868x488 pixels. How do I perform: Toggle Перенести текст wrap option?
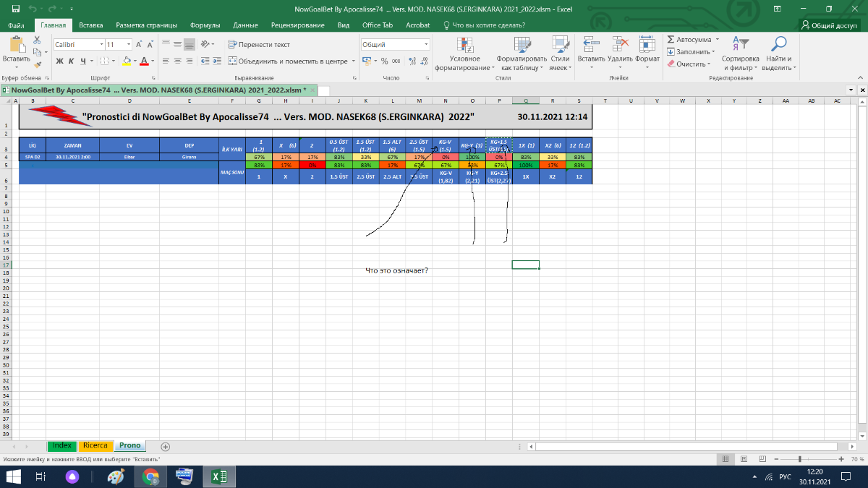[x=259, y=45]
